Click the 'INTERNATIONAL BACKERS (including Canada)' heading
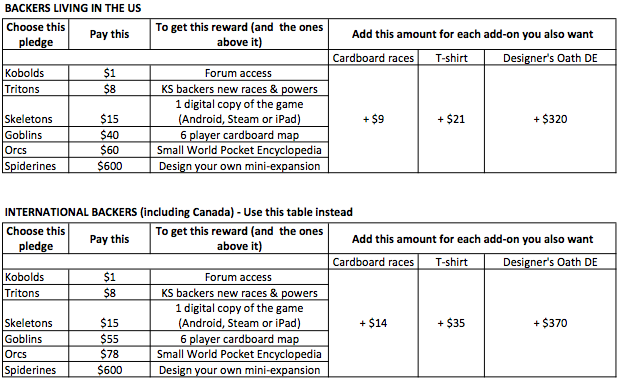620x383 pixels. (x=119, y=212)
